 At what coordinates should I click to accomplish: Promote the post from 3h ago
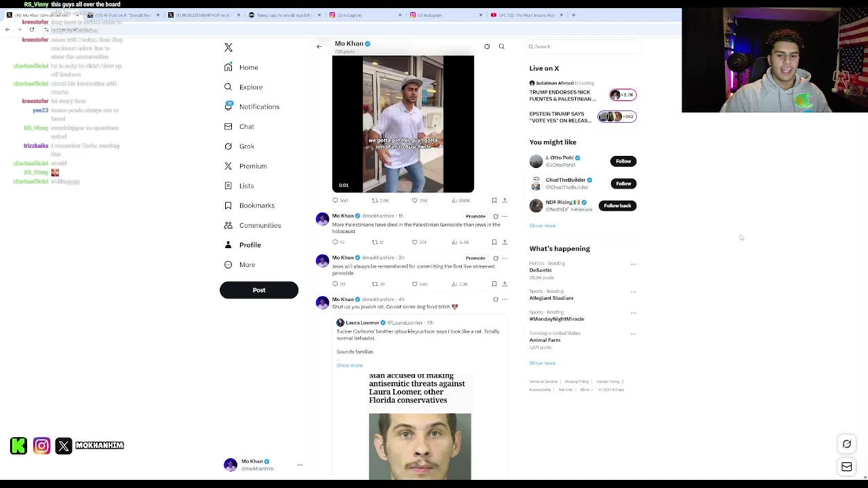pos(475,258)
